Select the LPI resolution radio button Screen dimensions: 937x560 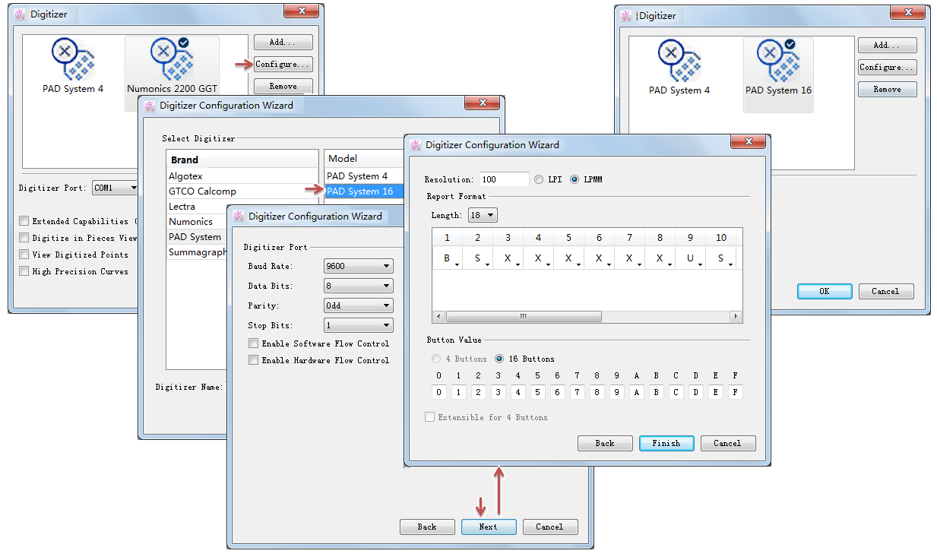540,179
